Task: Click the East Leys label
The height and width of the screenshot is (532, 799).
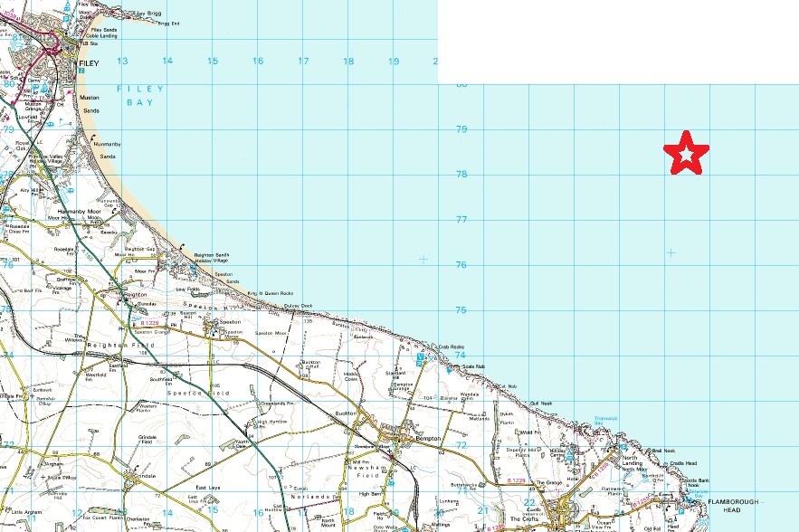Action: click(x=208, y=488)
